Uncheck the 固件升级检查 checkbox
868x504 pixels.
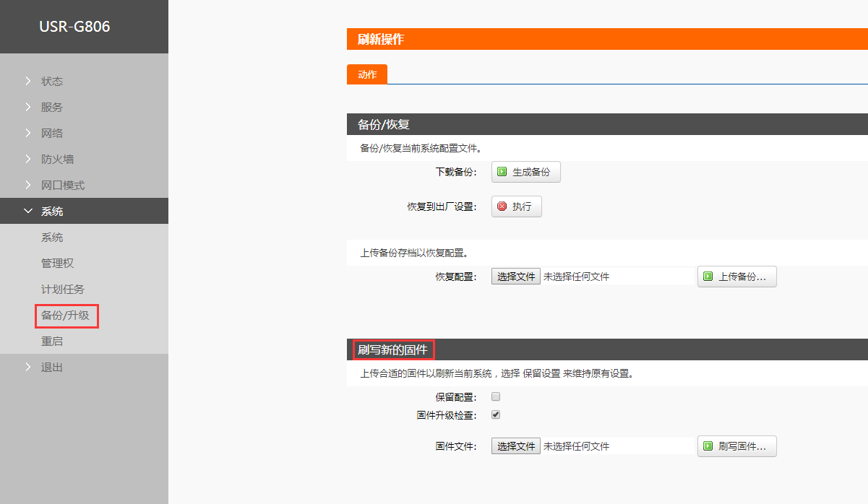tap(496, 415)
